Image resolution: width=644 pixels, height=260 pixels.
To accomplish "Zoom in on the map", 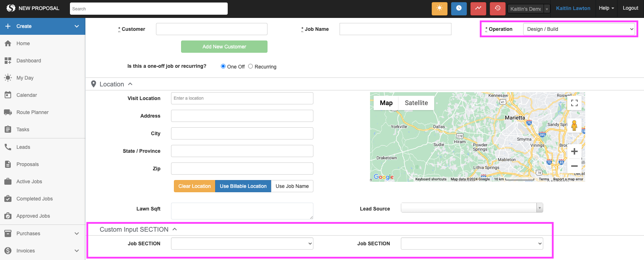I will coord(574,151).
